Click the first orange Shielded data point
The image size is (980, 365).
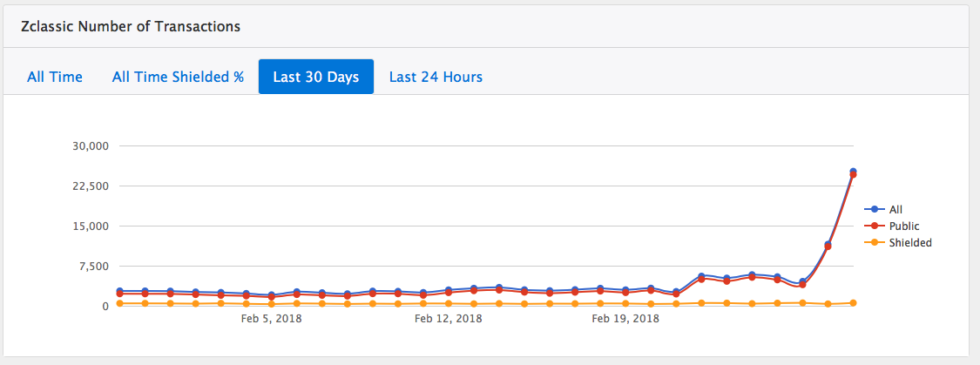pos(120,304)
